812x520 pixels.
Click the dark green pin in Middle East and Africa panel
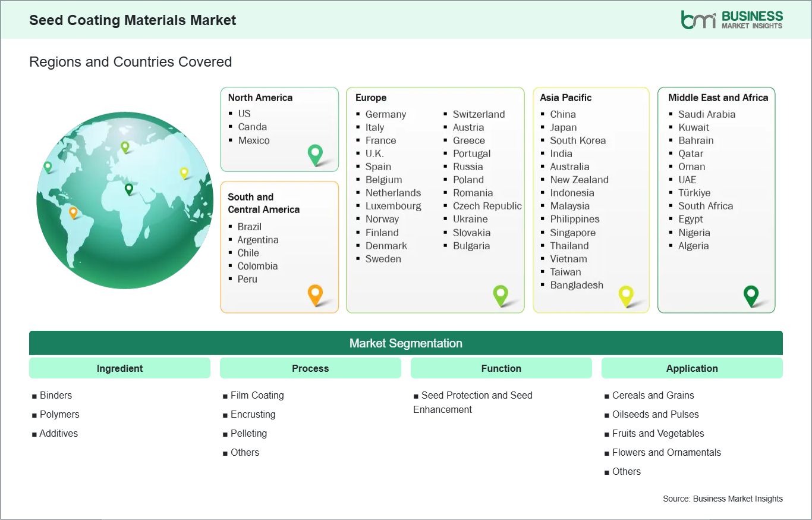[x=752, y=295]
